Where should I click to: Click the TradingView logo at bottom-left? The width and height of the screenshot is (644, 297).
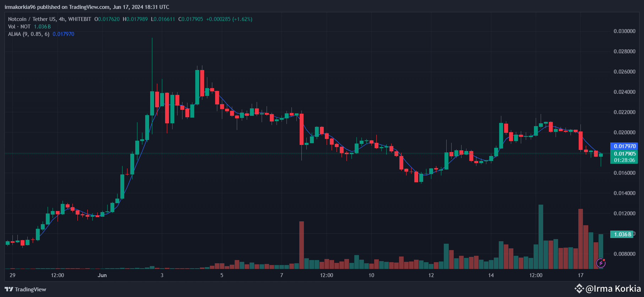click(25, 289)
